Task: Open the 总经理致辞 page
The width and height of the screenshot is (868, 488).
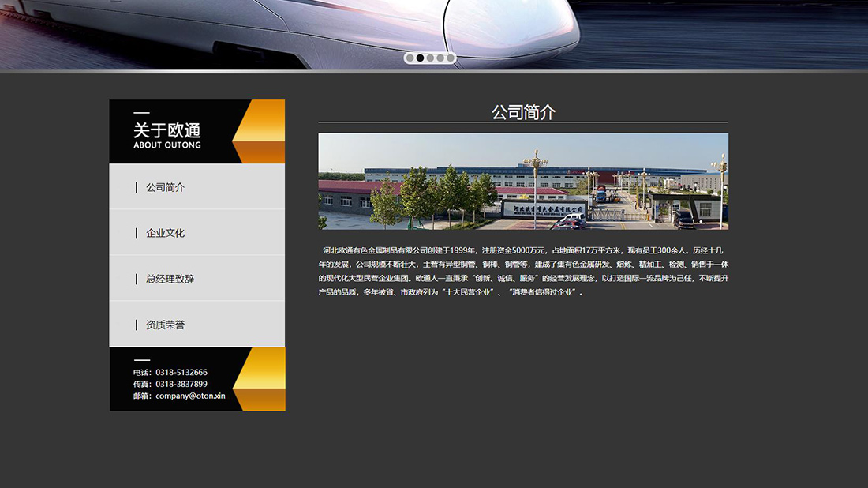Action: 170,279
